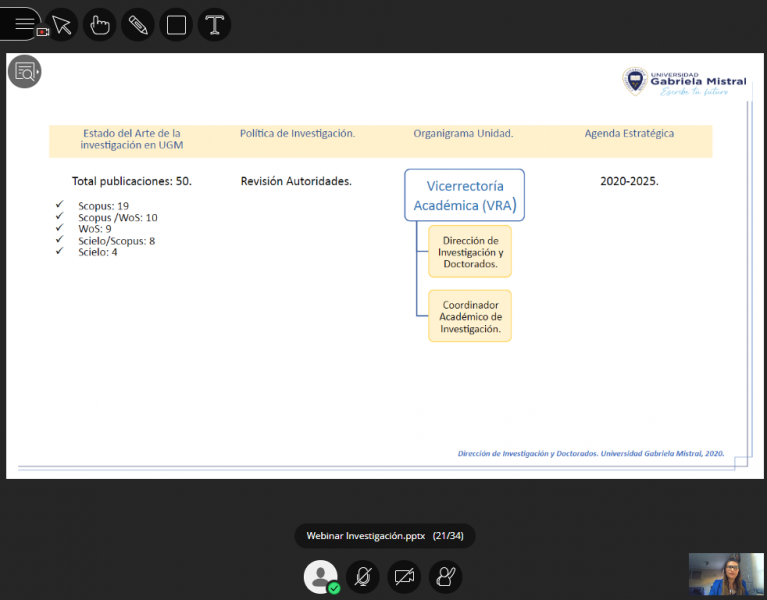Open the slide view controls icon

(x=24, y=71)
